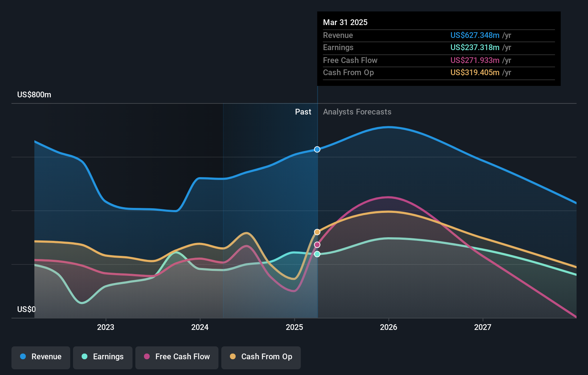
Task: Click the Revenue data point on Mar 31 2025
Action: (x=317, y=149)
